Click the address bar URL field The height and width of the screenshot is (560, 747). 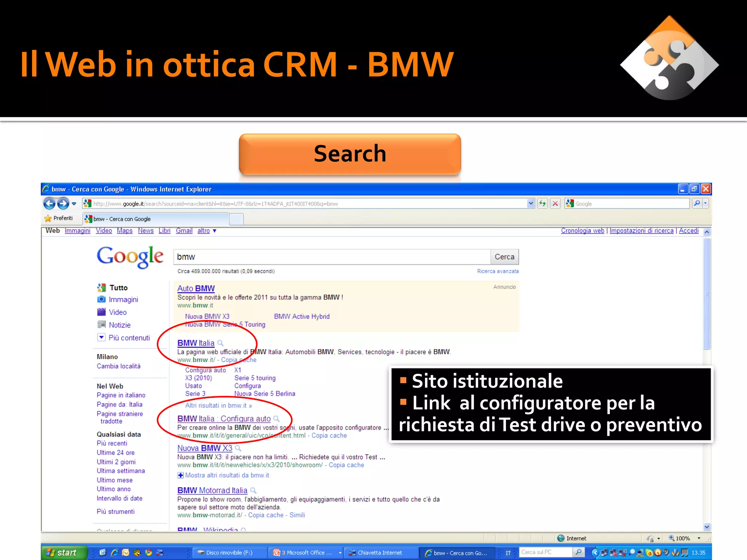coord(305,203)
